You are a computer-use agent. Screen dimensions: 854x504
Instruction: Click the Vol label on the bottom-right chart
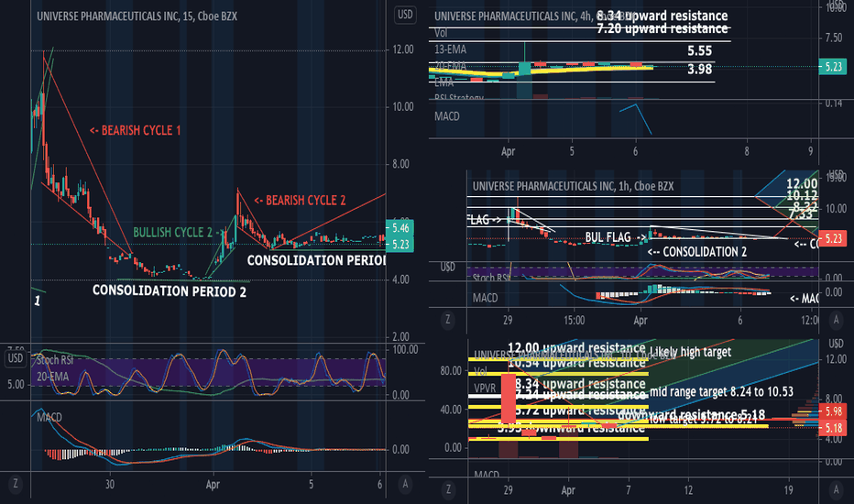(480, 372)
